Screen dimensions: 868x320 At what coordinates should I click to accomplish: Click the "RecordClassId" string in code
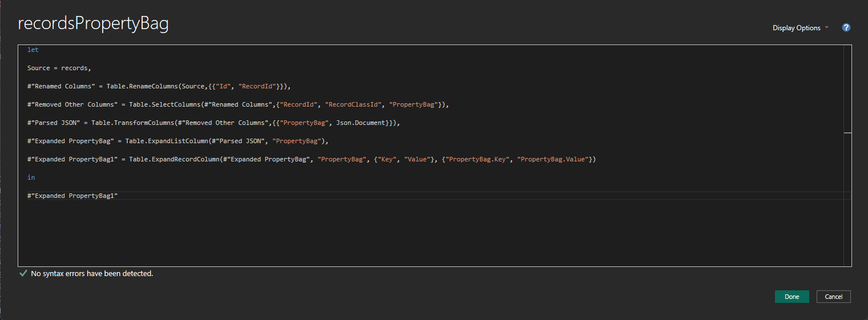click(x=354, y=105)
